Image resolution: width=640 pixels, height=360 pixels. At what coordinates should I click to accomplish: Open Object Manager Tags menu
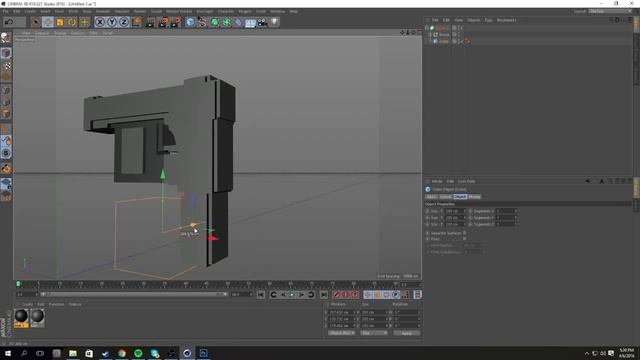click(x=488, y=20)
